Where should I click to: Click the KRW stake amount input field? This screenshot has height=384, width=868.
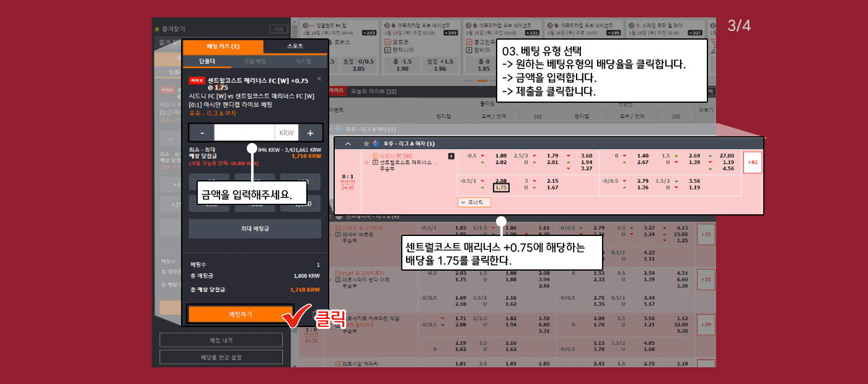[244, 133]
